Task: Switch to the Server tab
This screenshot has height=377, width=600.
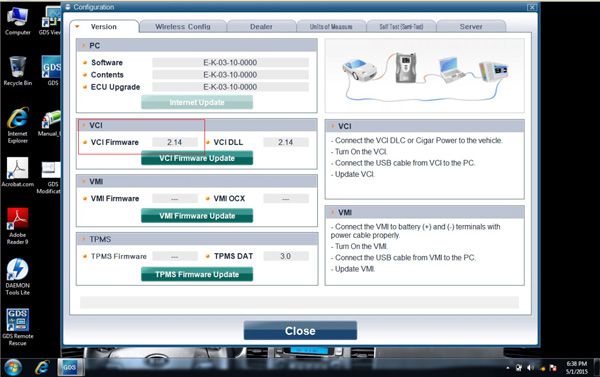Action: [x=471, y=27]
